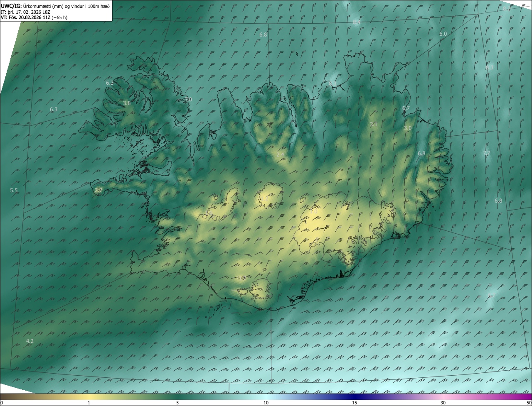Screen dimensions: 532x406
Task: Click the 3.8 value label on the Westfjords
Action: pos(127,103)
